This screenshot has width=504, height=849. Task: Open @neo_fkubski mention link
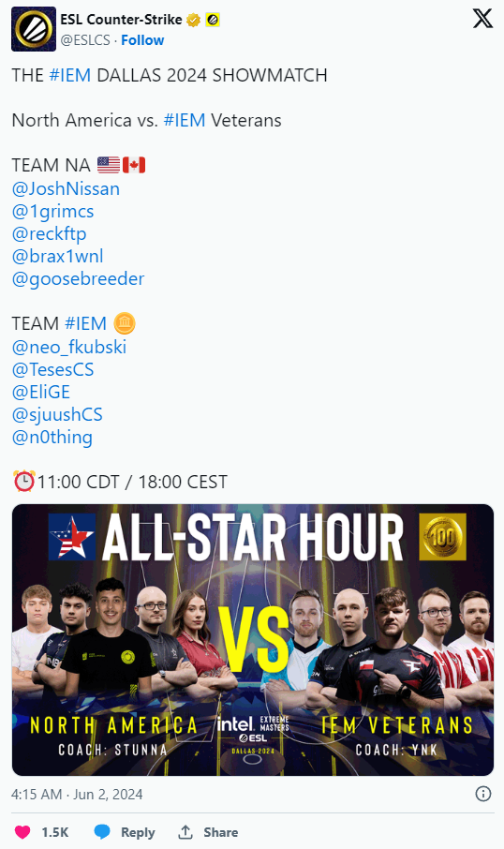[x=68, y=347]
